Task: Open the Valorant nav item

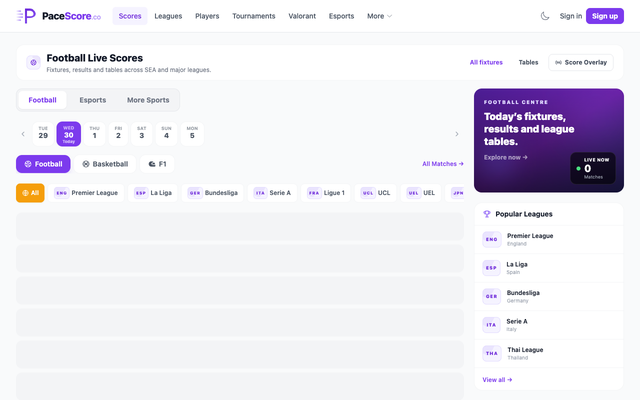Action: click(302, 16)
